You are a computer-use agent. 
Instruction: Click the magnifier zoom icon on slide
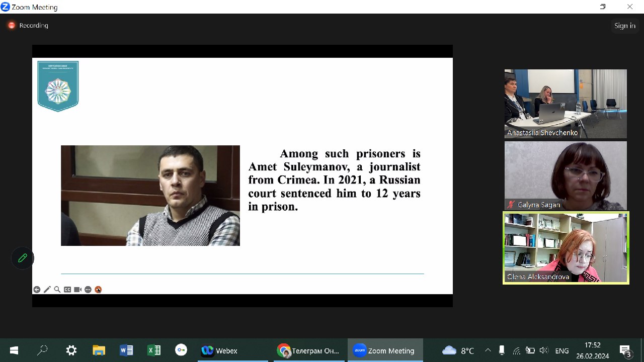tap(57, 290)
